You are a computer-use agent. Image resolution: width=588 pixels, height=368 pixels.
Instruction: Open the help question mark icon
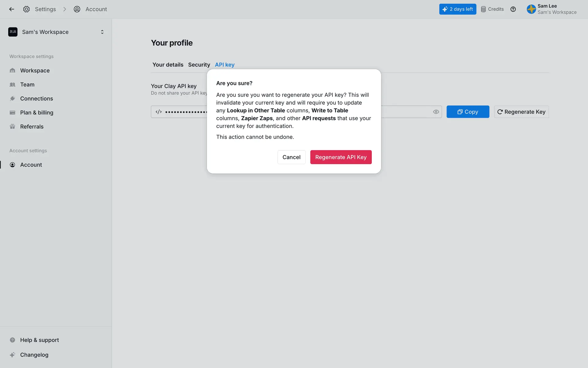click(x=513, y=9)
